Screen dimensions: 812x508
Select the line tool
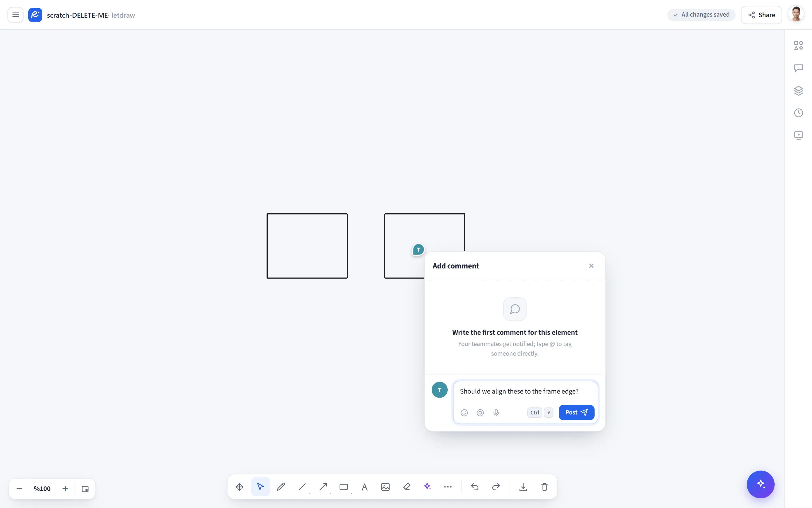302,487
